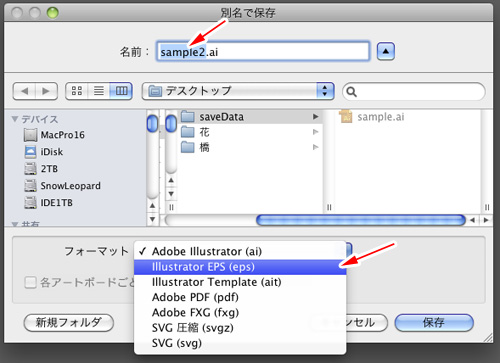The height and width of the screenshot is (363, 500).
Task: Open the saveData folder
Action: pyautogui.click(x=251, y=117)
